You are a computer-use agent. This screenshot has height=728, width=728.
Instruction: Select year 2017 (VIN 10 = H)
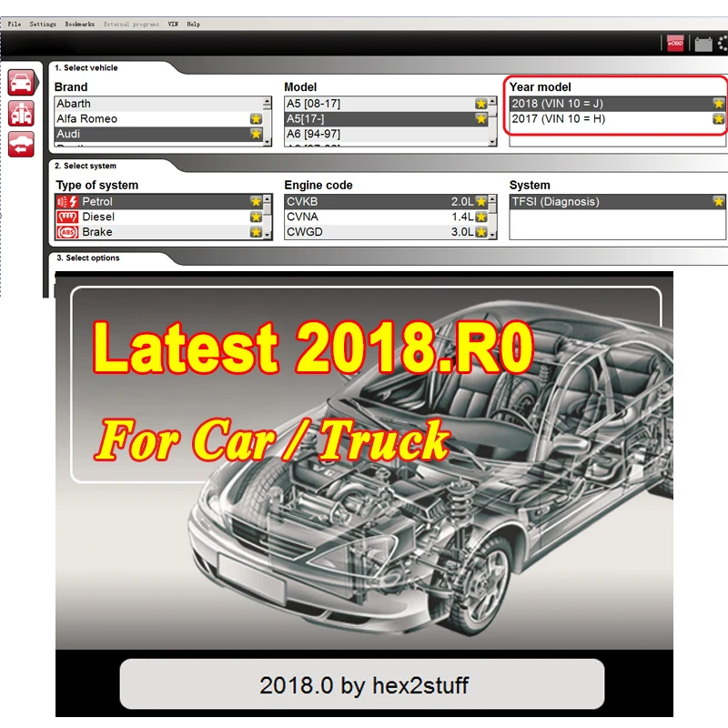click(x=617, y=119)
